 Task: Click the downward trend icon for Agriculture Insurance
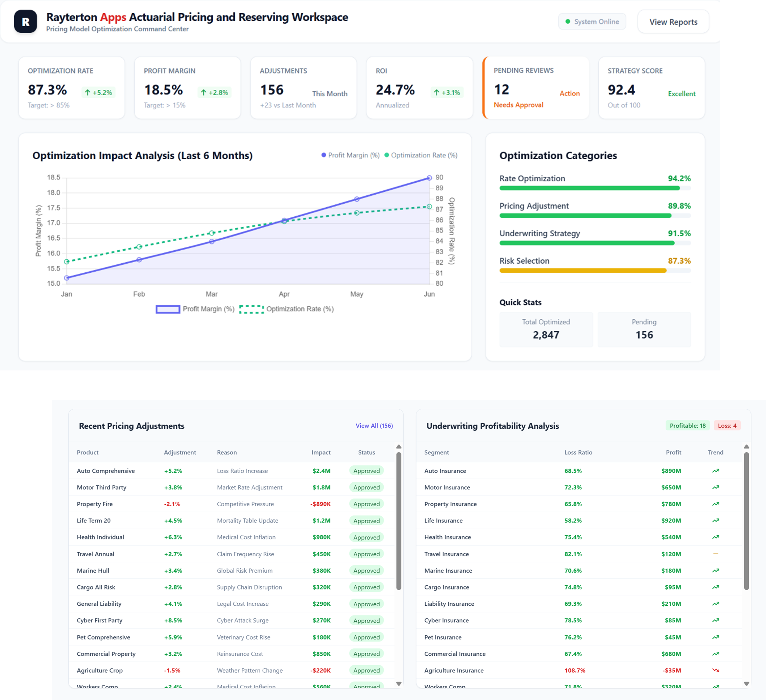pos(716,670)
